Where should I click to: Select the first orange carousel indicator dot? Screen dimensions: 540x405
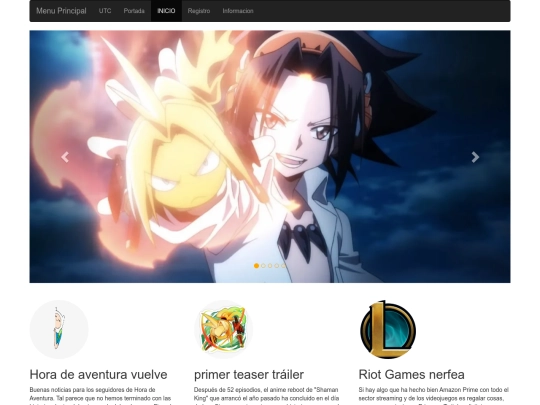click(256, 266)
